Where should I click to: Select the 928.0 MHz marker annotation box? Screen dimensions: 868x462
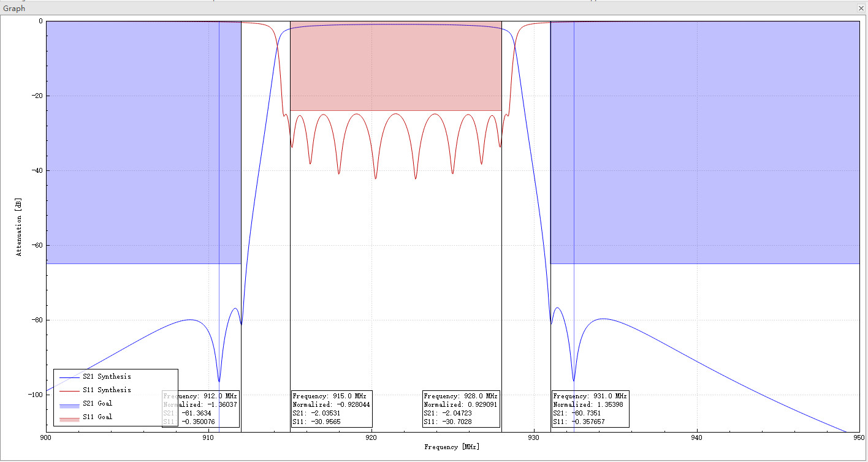(460, 408)
